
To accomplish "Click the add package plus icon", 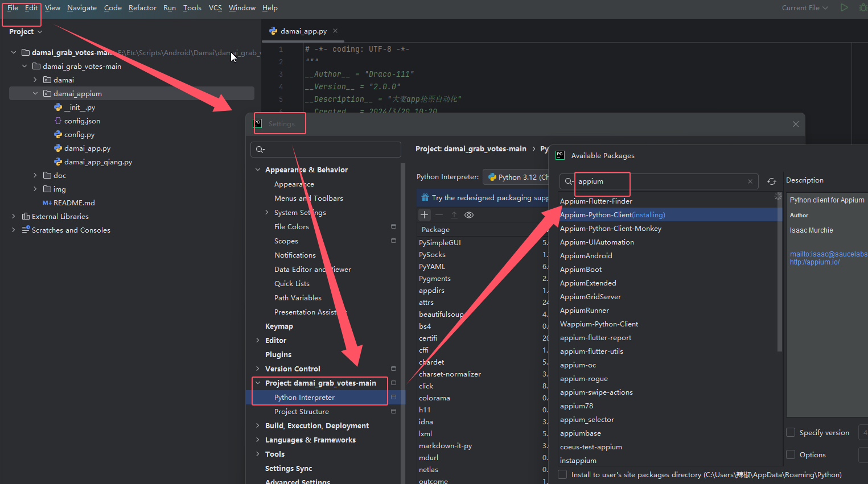I will [x=425, y=215].
